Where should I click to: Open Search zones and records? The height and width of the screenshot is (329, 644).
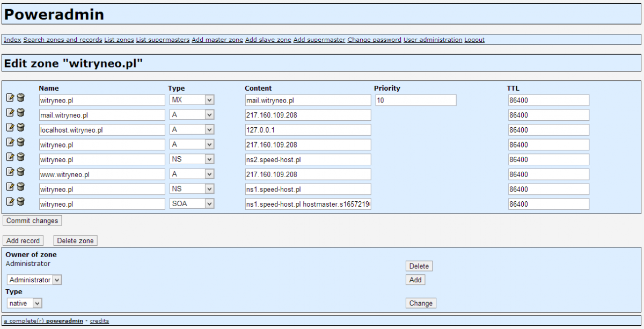coord(63,40)
